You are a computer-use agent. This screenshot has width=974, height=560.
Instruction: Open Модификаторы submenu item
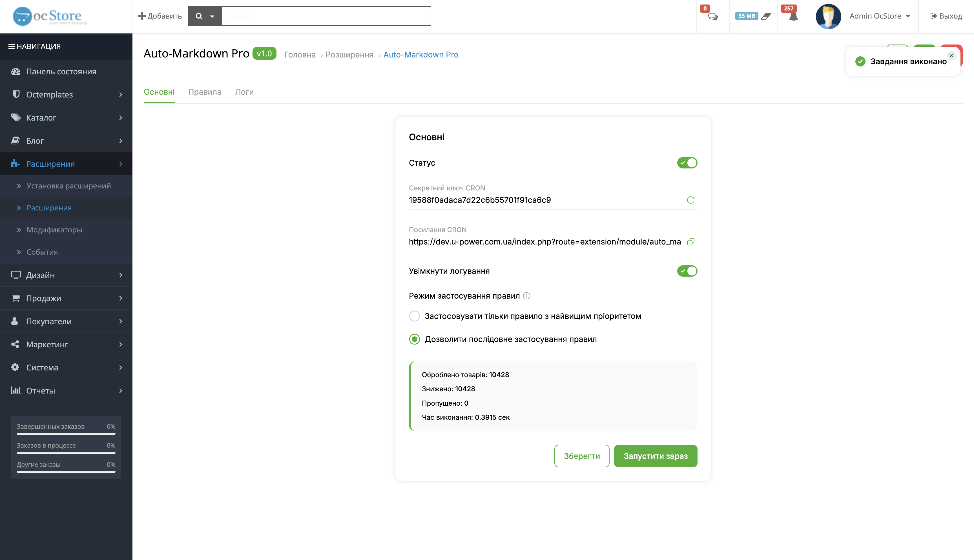click(66, 230)
